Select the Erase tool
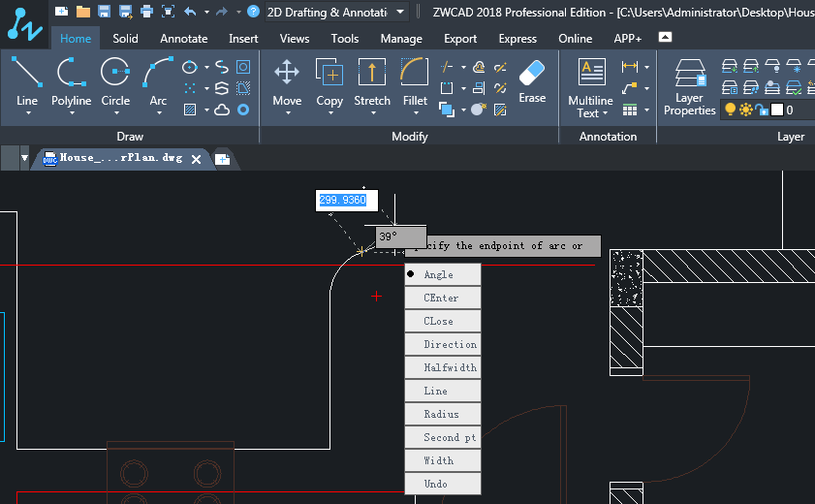815x504 pixels. point(532,80)
